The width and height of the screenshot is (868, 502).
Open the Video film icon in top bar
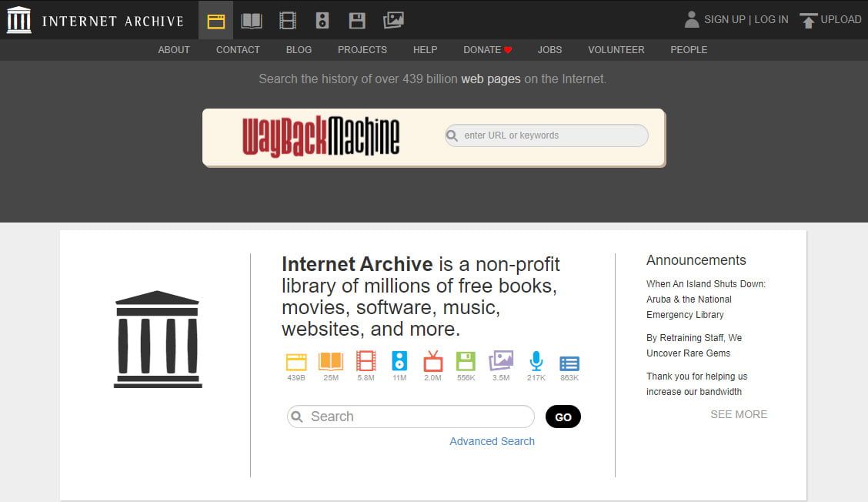pos(288,21)
